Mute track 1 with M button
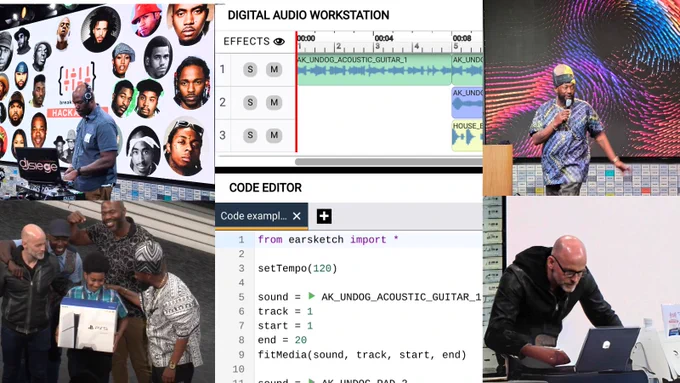 pos(274,69)
